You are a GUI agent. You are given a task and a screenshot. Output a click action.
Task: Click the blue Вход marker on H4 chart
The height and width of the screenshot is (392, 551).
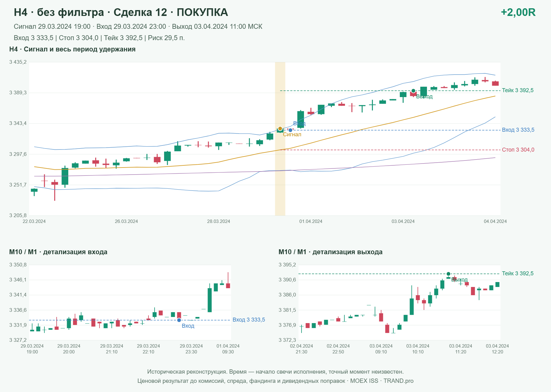pyautogui.click(x=290, y=130)
